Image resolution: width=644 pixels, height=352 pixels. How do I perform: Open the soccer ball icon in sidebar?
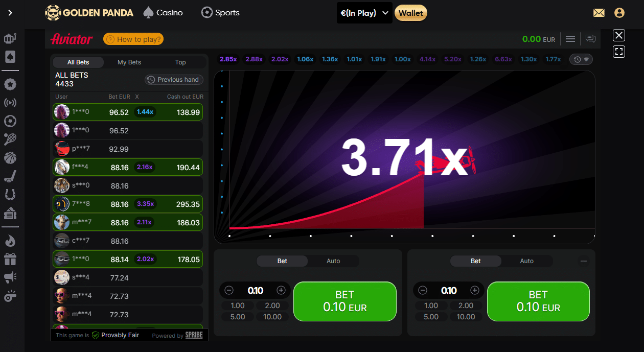click(x=10, y=121)
